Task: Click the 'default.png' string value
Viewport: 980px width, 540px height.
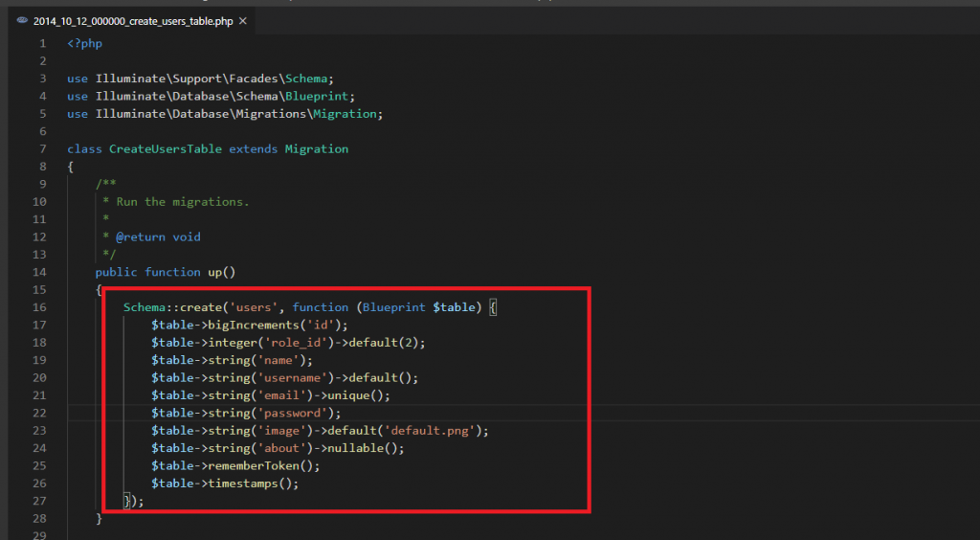Action: pyautogui.click(x=445, y=430)
